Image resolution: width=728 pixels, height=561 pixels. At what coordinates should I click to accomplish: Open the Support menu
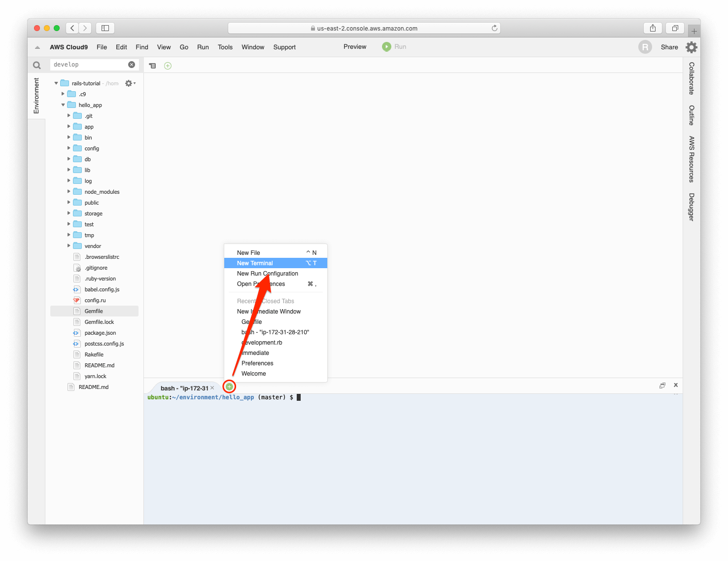point(284,47)
